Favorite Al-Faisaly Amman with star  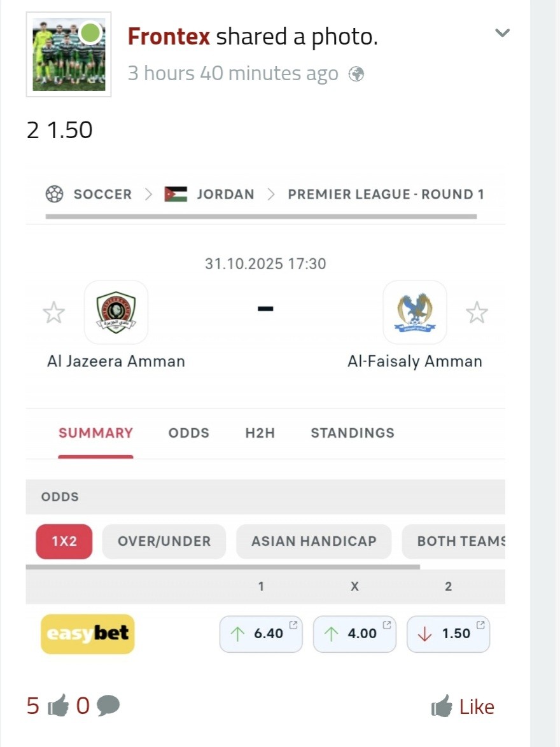(x=477, y=312)
